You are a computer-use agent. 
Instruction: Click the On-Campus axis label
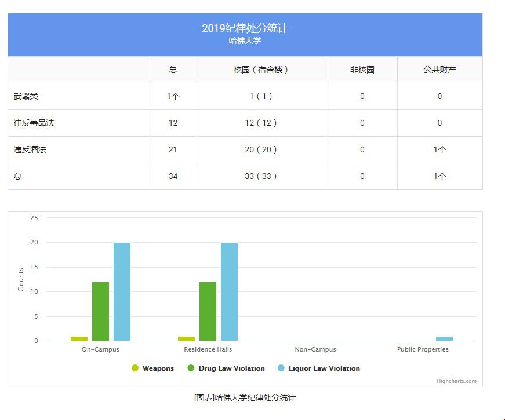click(100, 349)
